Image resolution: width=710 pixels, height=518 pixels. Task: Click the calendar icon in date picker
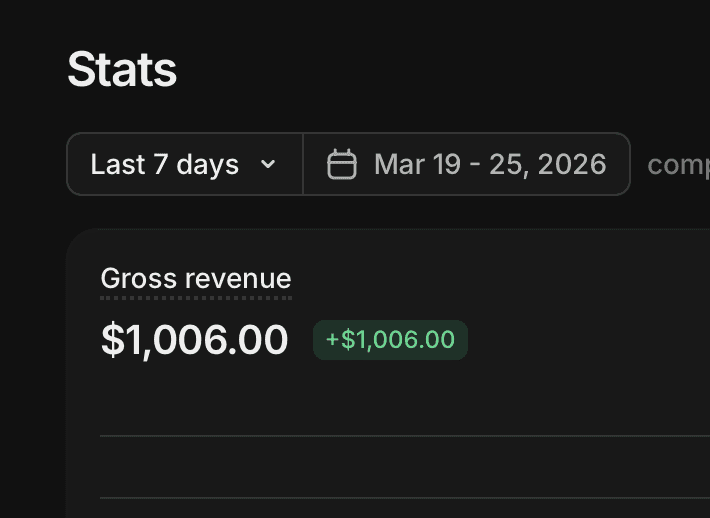point(342,164)
